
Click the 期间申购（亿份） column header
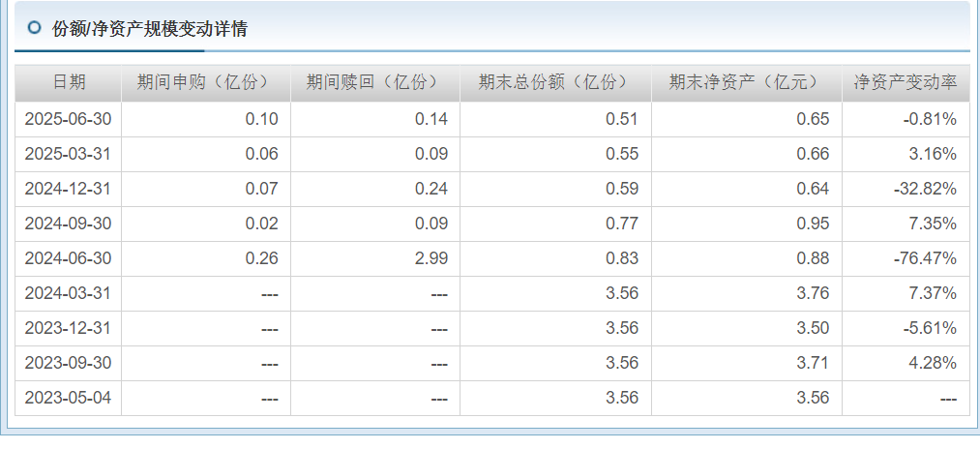[x=206, y=82]
